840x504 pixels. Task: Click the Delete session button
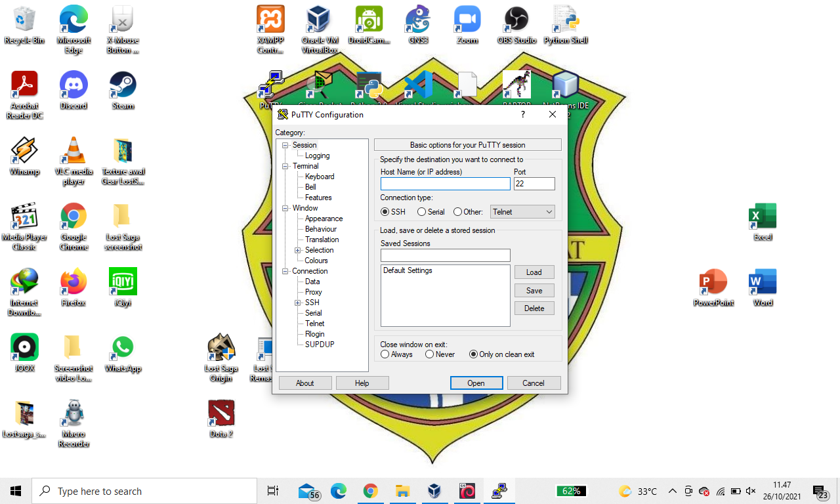coord(534,308)
